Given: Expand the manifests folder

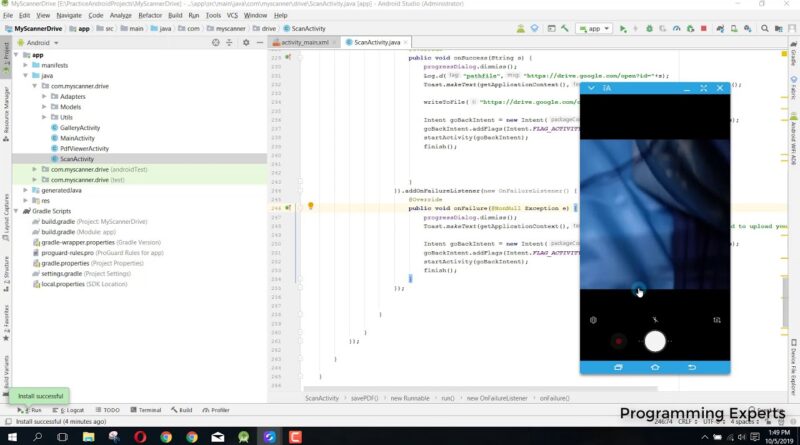Looking at the screenshot, I should tap(26, 65).
